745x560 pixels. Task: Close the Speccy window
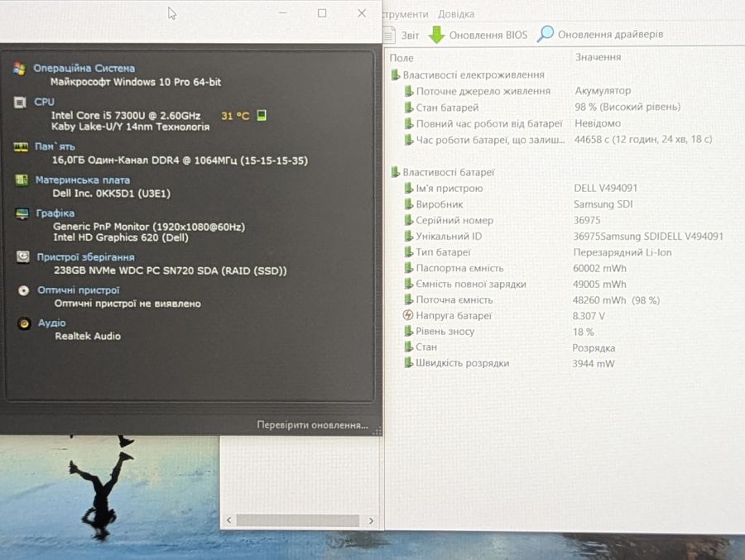click(x=362, y=13)
